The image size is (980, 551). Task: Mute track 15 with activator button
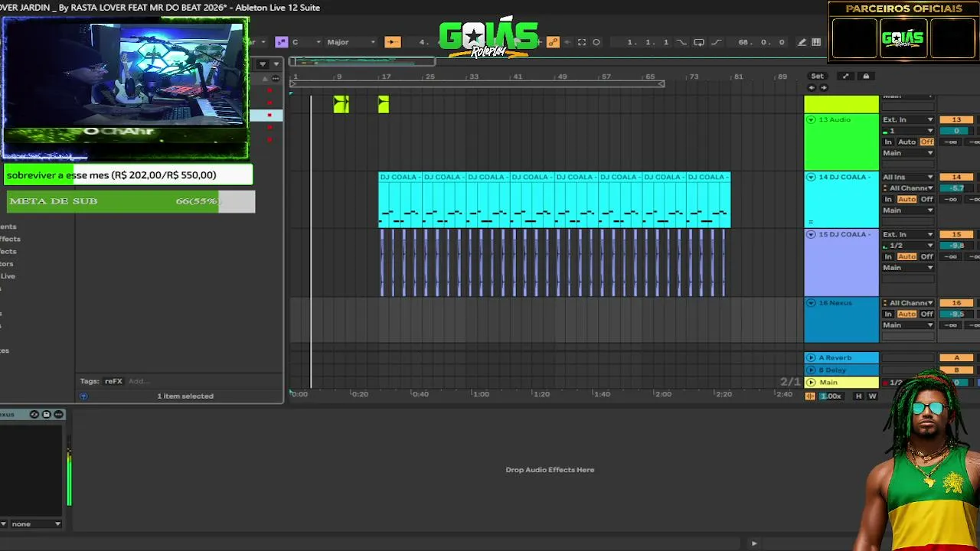click(956, 235)
